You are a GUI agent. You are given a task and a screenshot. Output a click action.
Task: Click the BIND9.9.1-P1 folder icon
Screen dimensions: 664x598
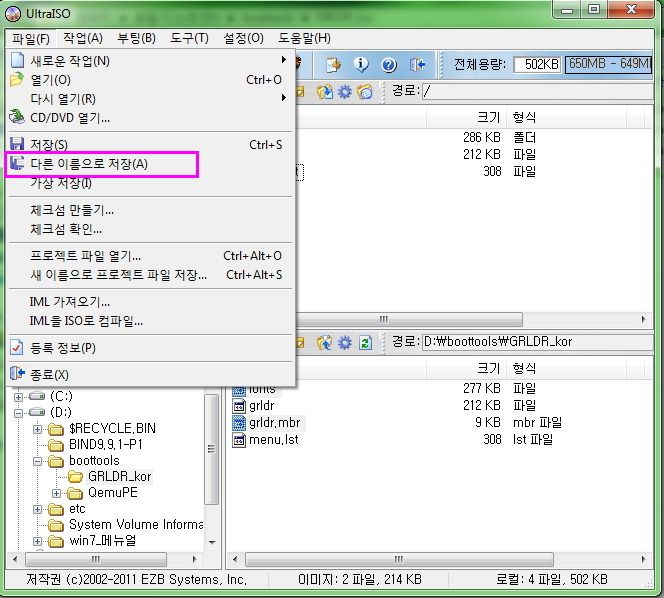(x=56, y=445)
